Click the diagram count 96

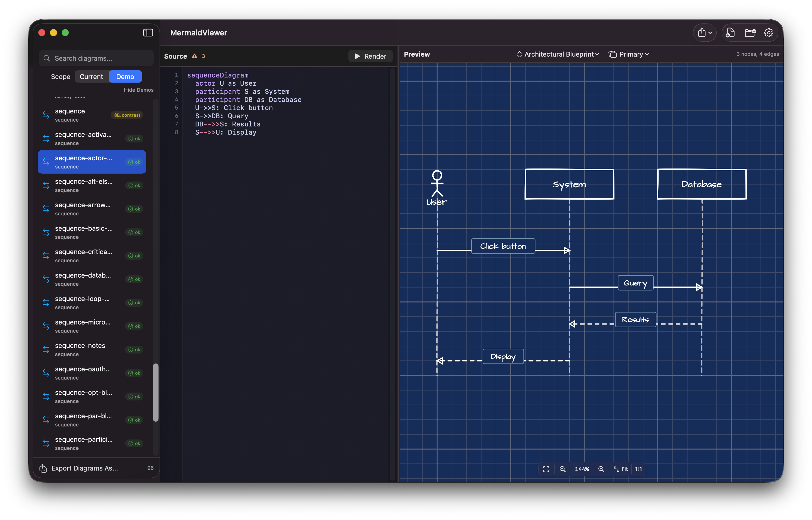coord(150,468)
